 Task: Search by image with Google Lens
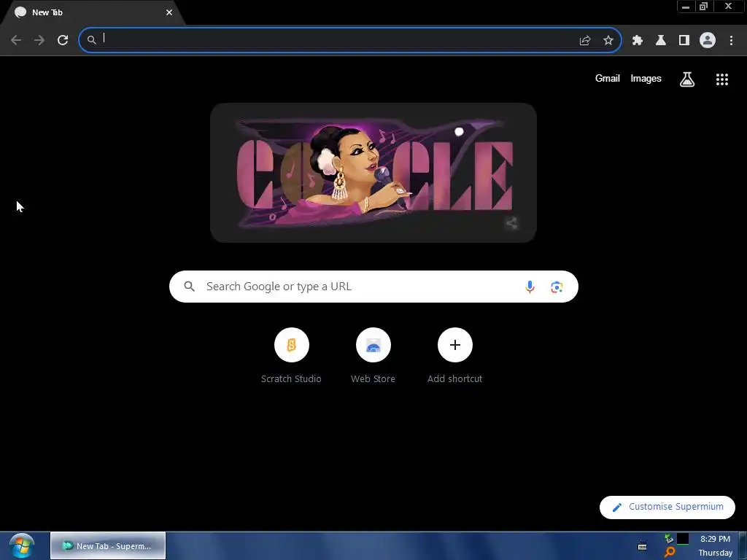point(557,287)
